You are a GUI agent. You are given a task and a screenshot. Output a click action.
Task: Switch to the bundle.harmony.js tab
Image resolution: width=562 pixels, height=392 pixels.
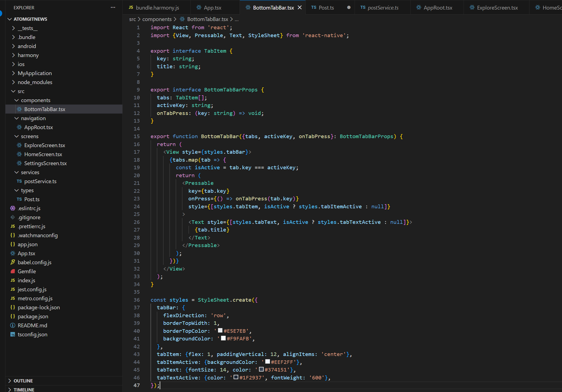click(x=157, y=8)
